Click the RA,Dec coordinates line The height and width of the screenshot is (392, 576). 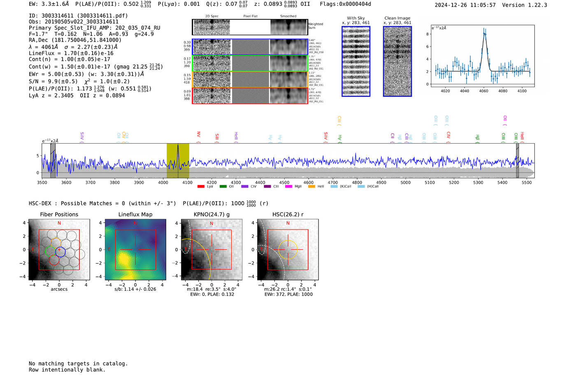75,40
